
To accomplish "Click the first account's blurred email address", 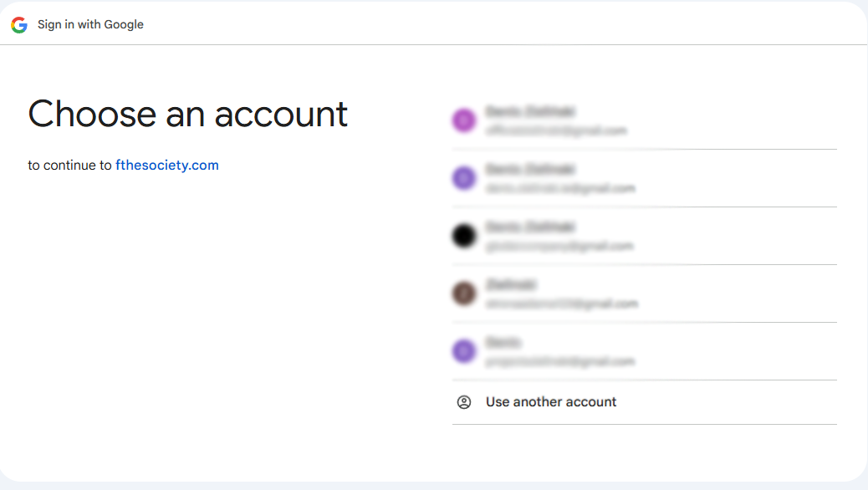I will coord(556,130).
